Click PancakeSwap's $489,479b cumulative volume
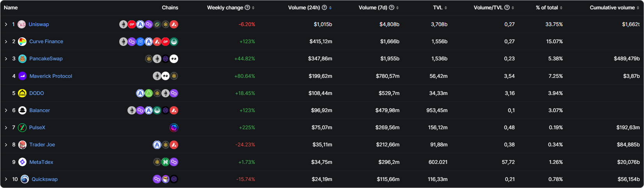Viewport: 644px width, 188px height. pyautogui.click(x=627, y=59)
